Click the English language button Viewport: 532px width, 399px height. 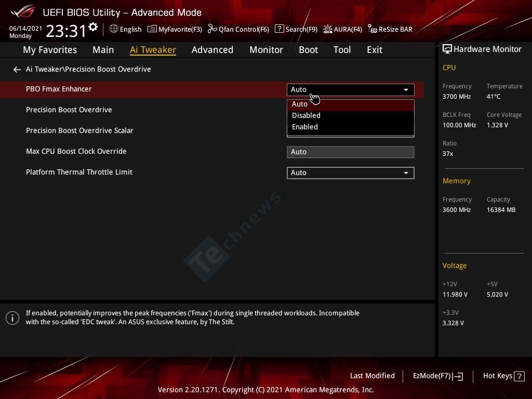pyautogui.click(x=130, y=29)
